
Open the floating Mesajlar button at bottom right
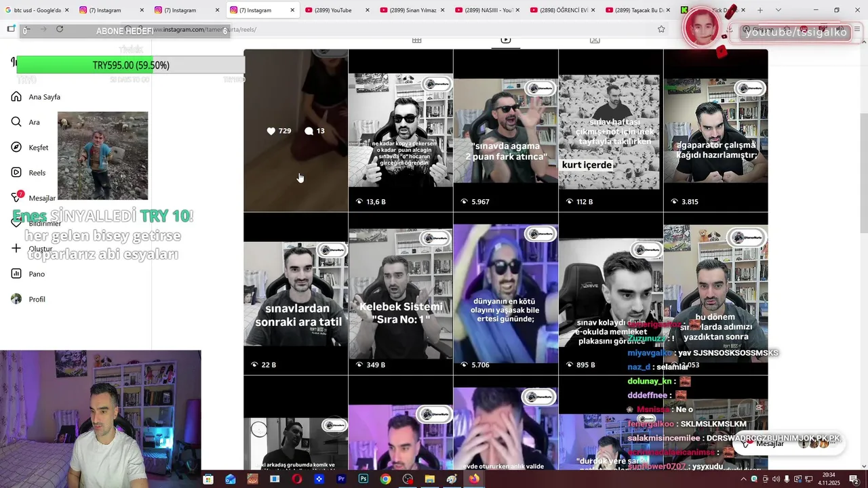788,443
